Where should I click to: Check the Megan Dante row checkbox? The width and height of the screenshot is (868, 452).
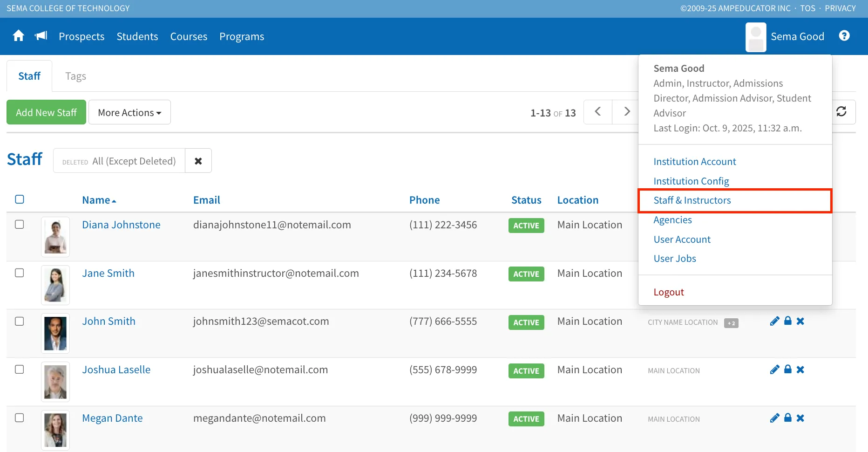pos(20,418)
